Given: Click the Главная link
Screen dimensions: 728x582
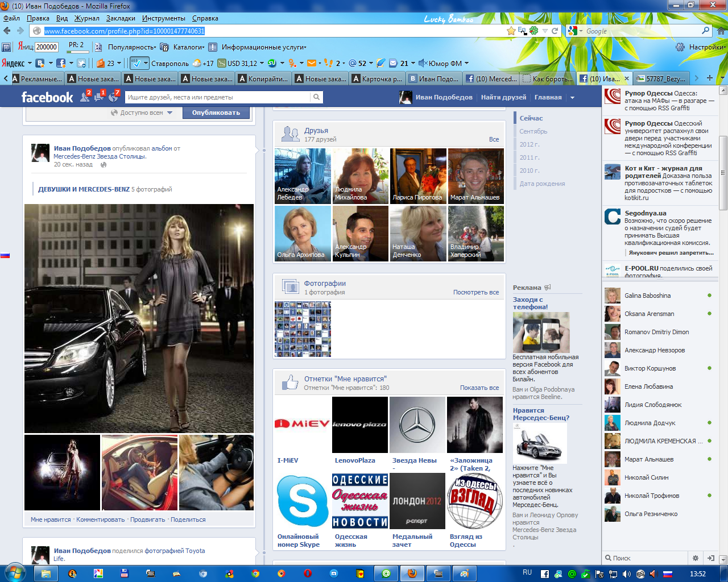Looking at the screenshot, I should pyautogui.click(x=548, y=97).
